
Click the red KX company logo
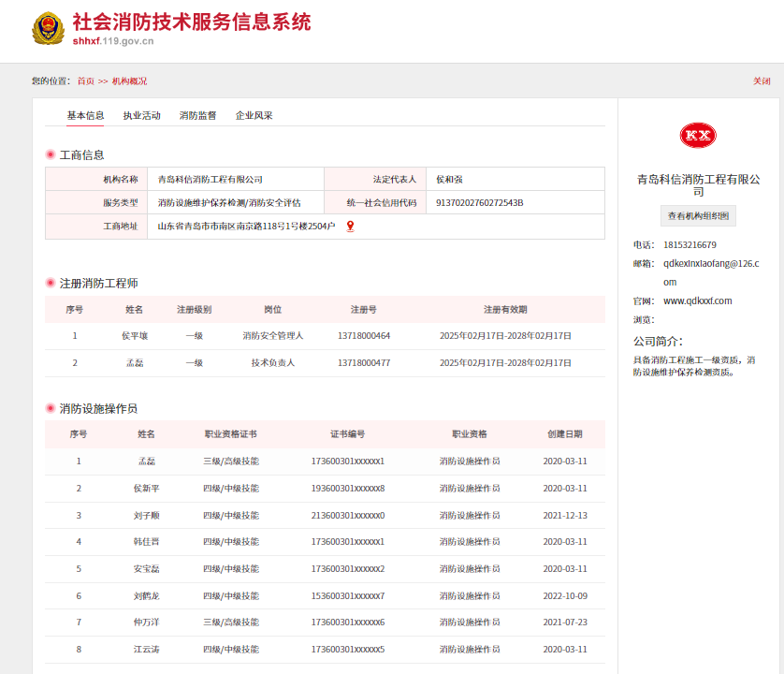click(698, 136)
